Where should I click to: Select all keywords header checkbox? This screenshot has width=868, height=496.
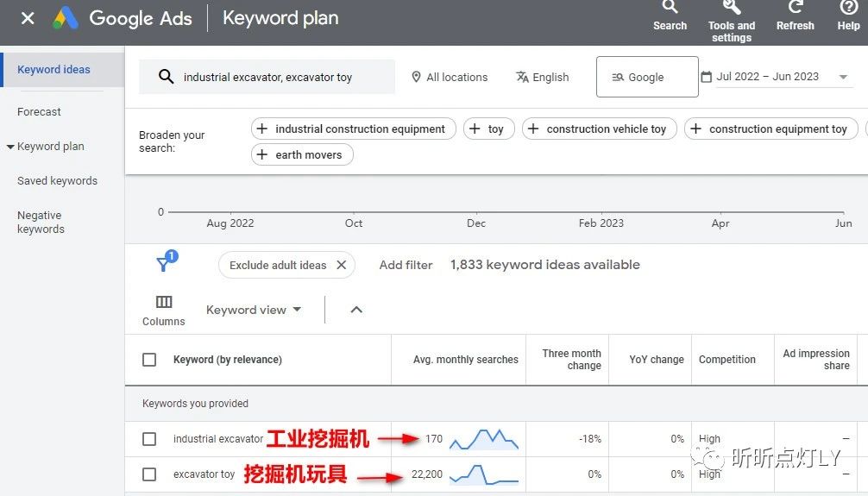pyautogui.click(x=149, y=360)
